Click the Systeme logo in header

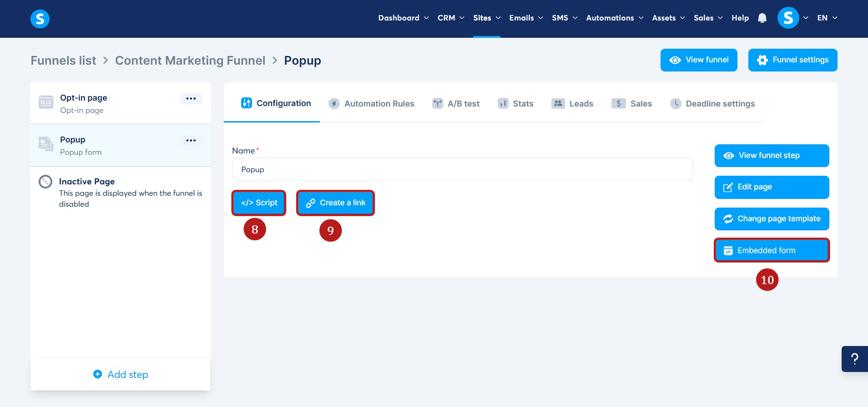coord(40,19)
